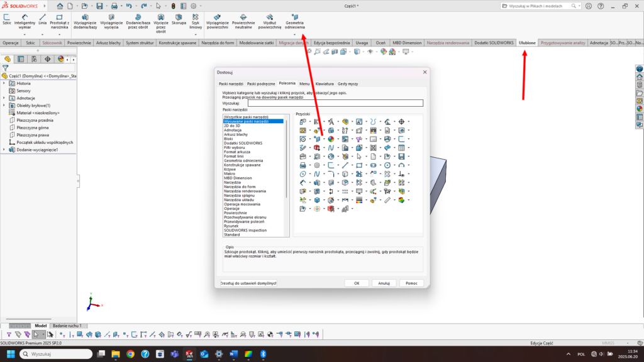
Task: Select Wyciągnięcie powierzchni surface extrude
Action: (217, 21)
